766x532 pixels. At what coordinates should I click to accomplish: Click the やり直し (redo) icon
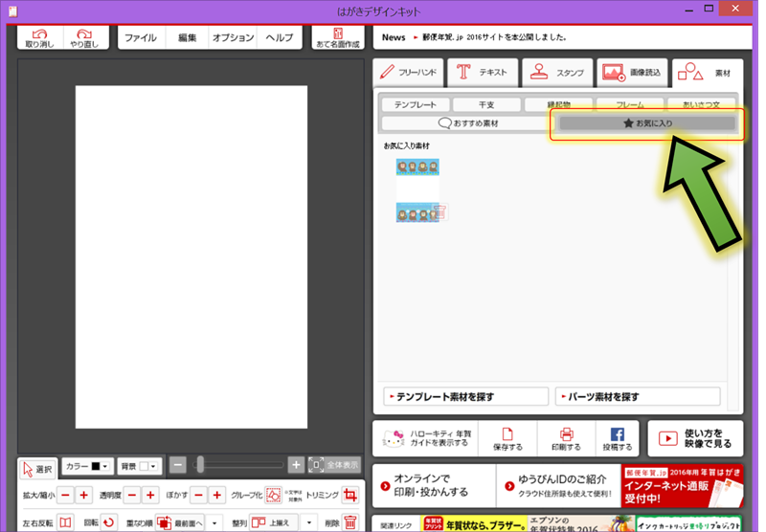click(87, 37)
